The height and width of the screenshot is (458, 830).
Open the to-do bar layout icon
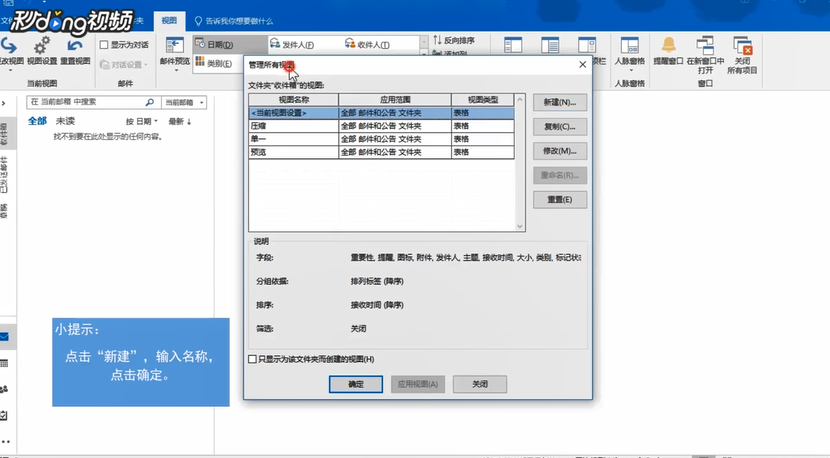coord(587,46)
